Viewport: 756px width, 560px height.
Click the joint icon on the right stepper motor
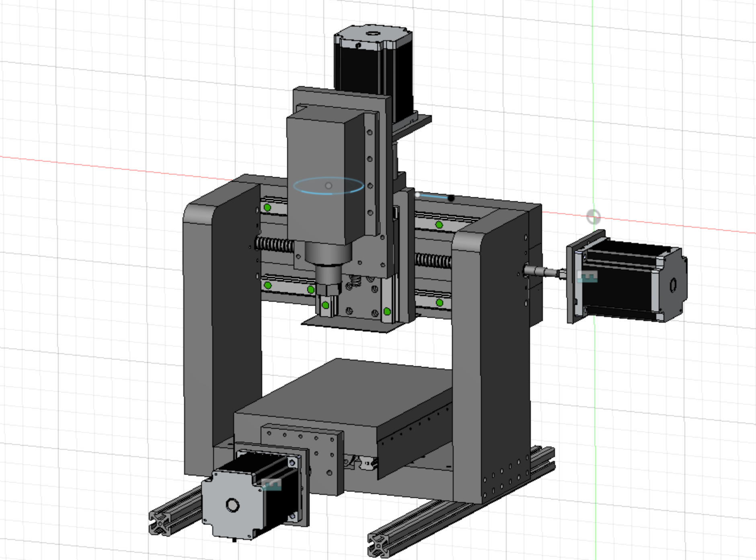587,276
